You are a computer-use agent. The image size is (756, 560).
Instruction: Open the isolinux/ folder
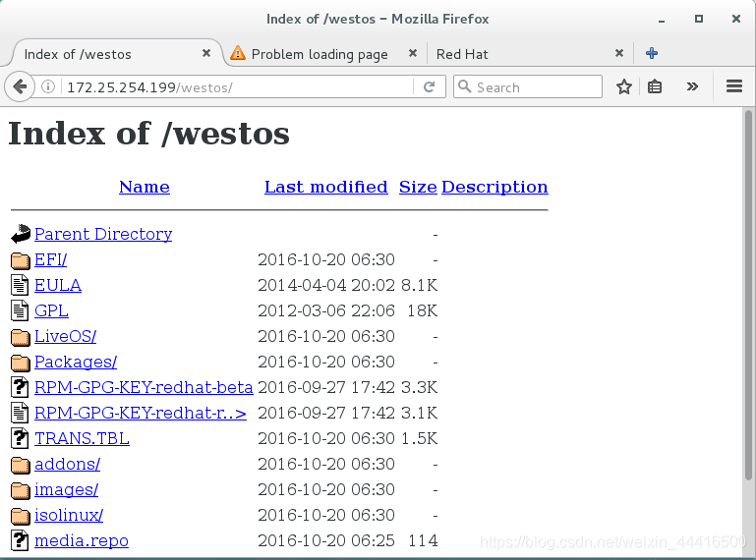click(x=69, y=515)
